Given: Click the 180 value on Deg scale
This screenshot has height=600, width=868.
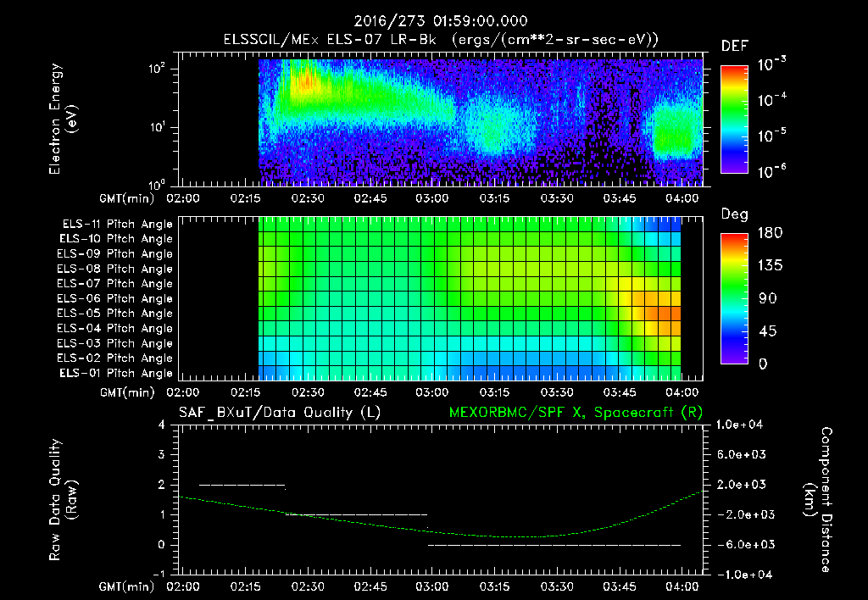Looking at the screenshot, I should pos(770,233).
